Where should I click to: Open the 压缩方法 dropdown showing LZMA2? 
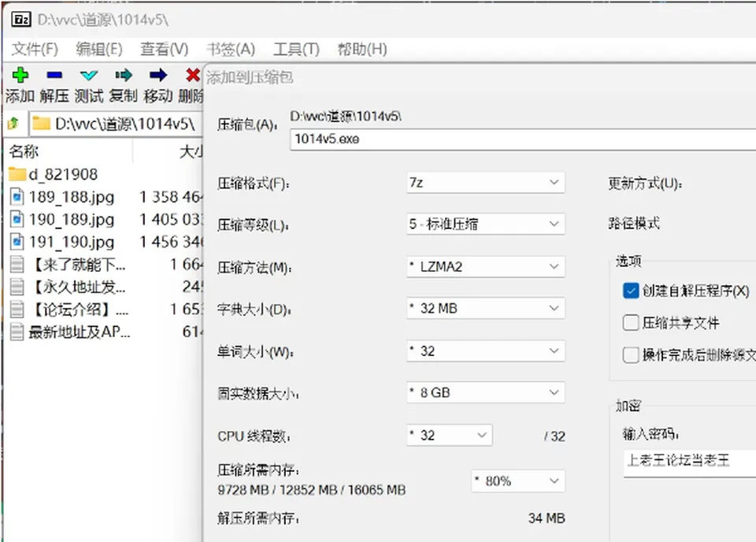coord(486,266)
